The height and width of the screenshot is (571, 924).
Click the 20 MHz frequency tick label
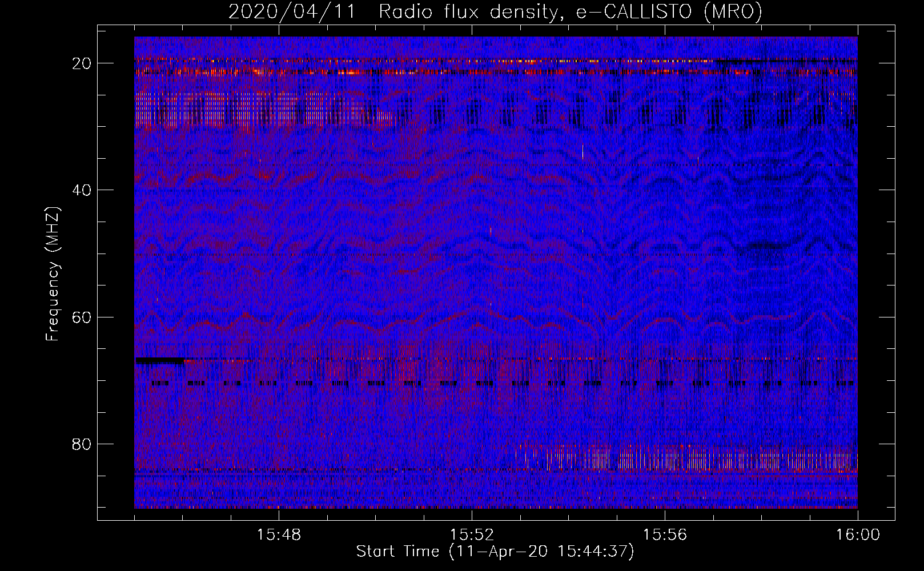click(x=82, y=63)
